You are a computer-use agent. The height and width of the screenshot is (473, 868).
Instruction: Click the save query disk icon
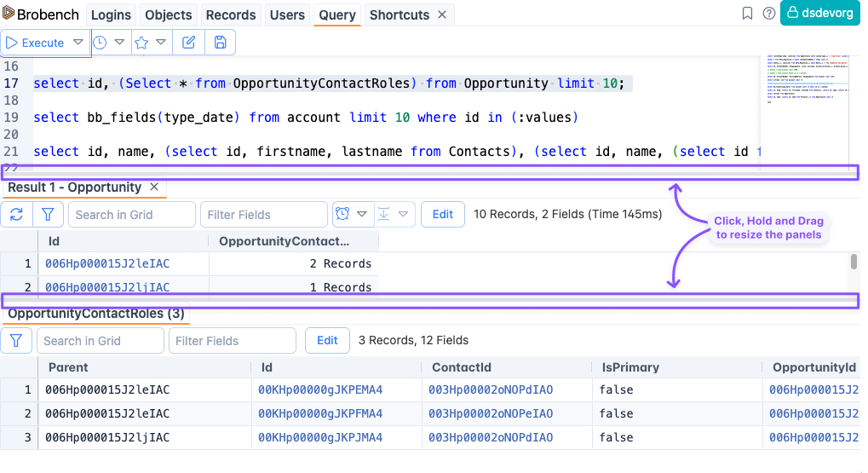[221, 43]
